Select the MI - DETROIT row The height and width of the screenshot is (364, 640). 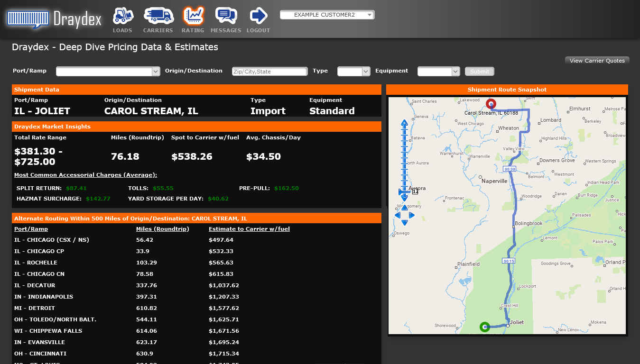tap(196, 308)
